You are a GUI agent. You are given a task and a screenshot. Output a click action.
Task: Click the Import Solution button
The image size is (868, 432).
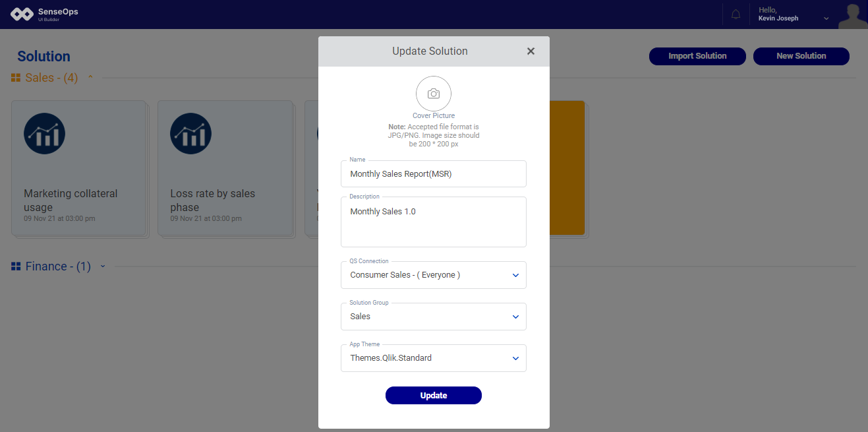697,56
